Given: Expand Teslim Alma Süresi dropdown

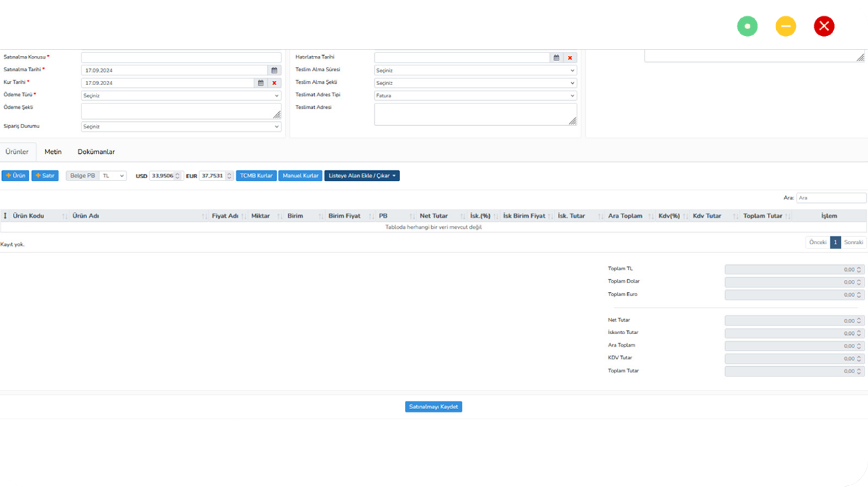Looking at the screenshot, I should pyautogui.click(x=475, y=70).
